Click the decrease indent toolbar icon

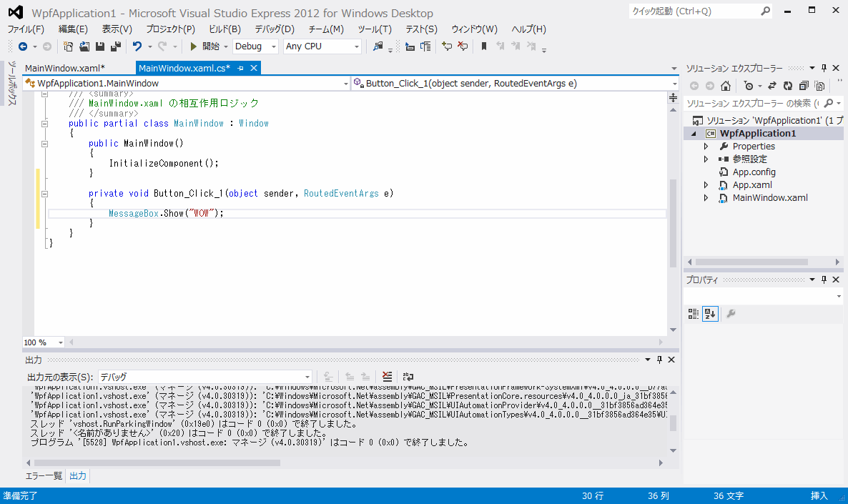410,46
